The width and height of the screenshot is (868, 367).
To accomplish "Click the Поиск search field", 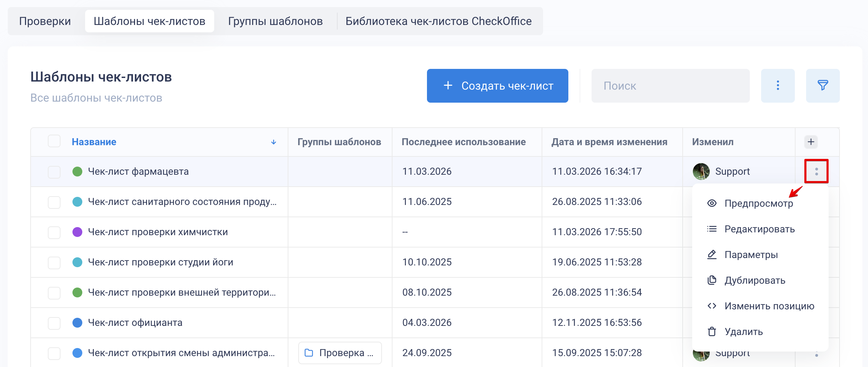I will point(670,86).
